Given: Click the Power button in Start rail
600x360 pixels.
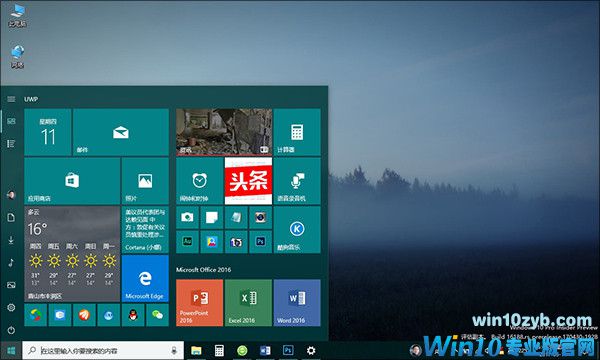Looking at the screenshot, I should tap(11, 330).
